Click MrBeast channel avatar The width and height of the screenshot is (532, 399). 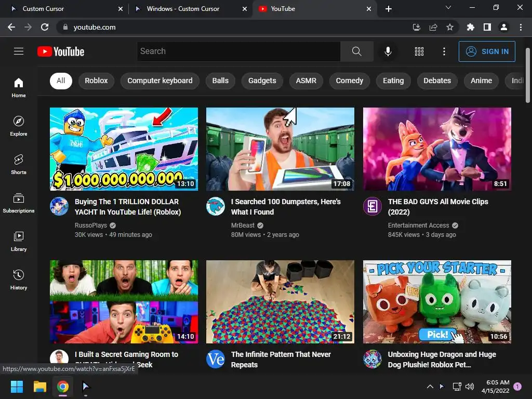[x=216, y=206]
